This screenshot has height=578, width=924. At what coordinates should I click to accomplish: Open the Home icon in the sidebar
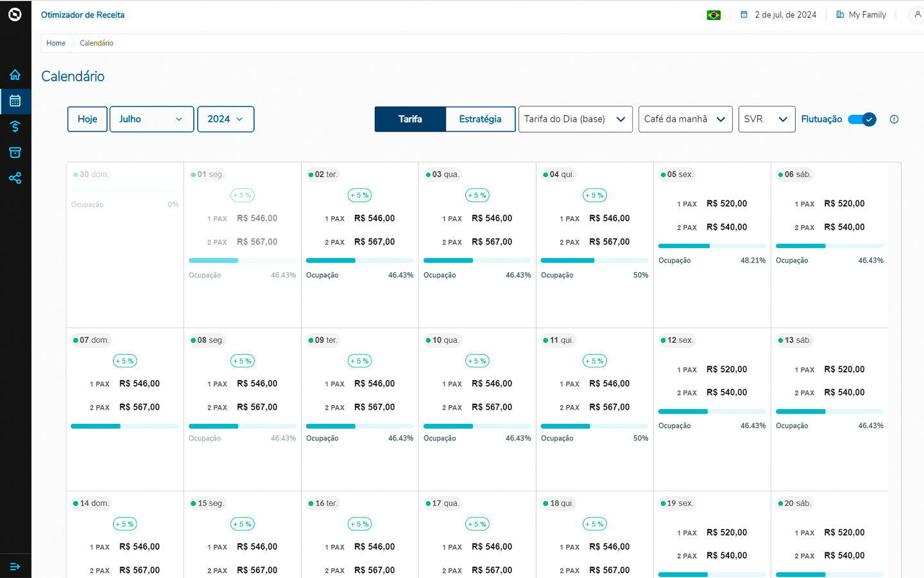pyautogui.click(x=15, y=74)
